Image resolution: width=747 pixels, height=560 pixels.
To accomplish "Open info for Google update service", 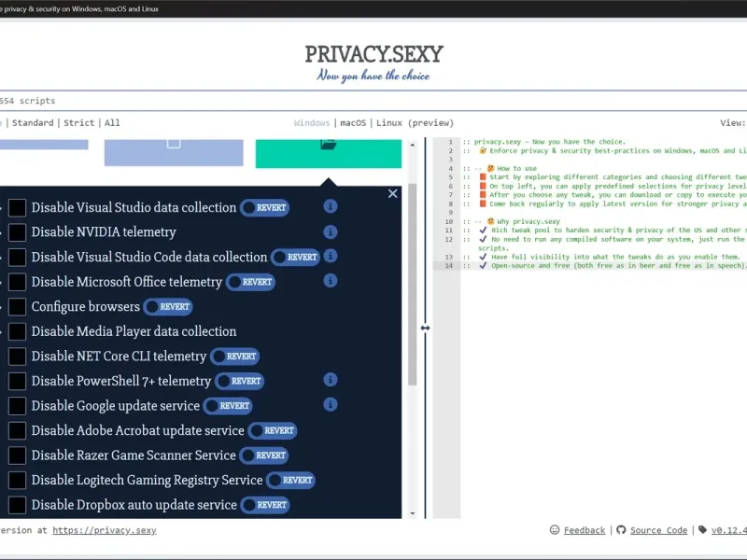I will pos(331,405).
